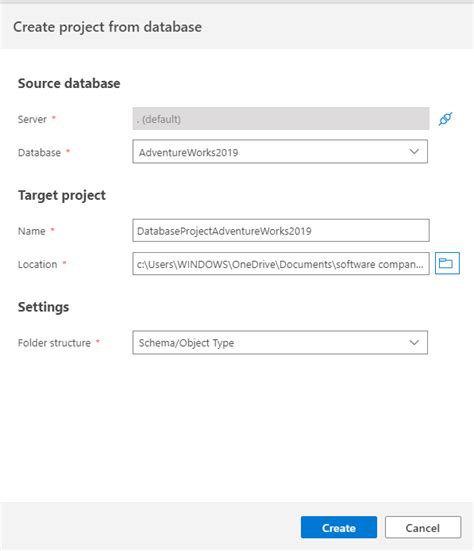The image size is (474, 551).
Task: Click the Server label
Action: point(32,119)
